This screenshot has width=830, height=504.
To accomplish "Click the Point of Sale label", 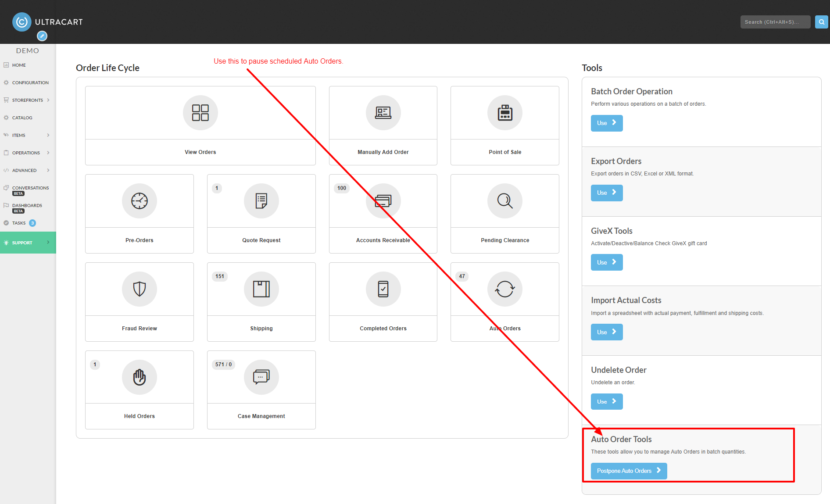I will pyautogui.click(x=505, y=152).
